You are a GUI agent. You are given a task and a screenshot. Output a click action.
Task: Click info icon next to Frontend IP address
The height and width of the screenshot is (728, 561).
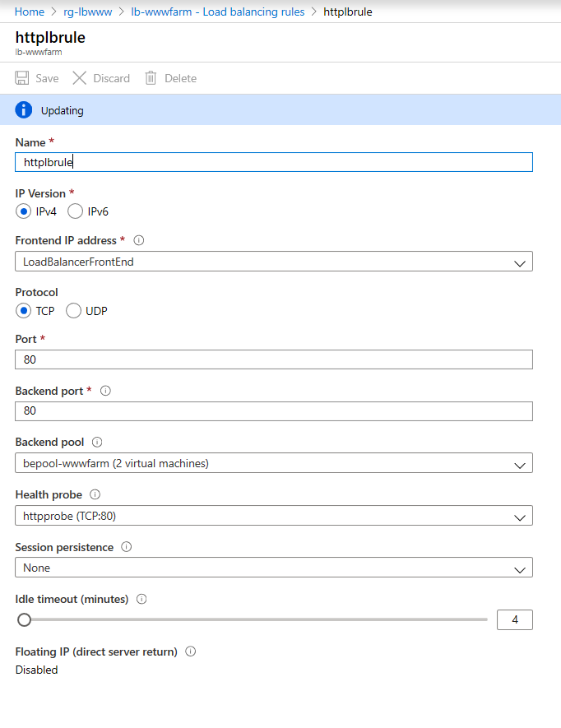click(139, 240)
